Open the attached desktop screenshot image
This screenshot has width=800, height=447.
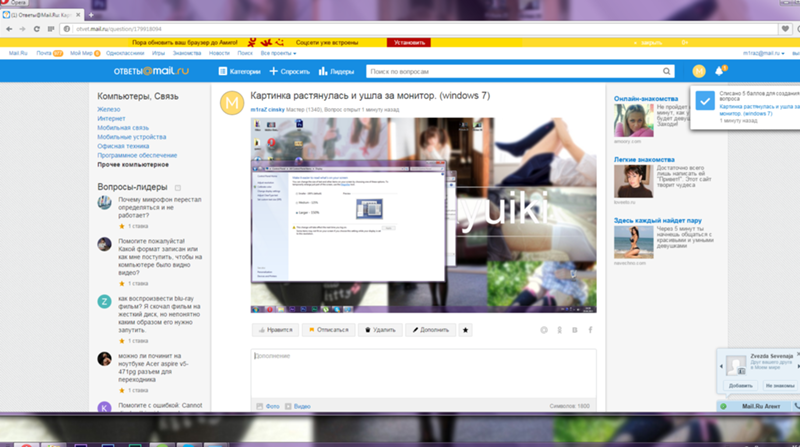tap(423, 215)
